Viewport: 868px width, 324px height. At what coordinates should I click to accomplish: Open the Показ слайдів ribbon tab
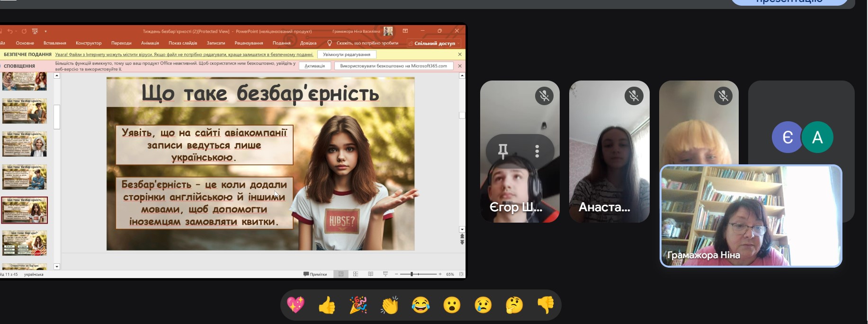pyautogui.click(x=183, y=43)
